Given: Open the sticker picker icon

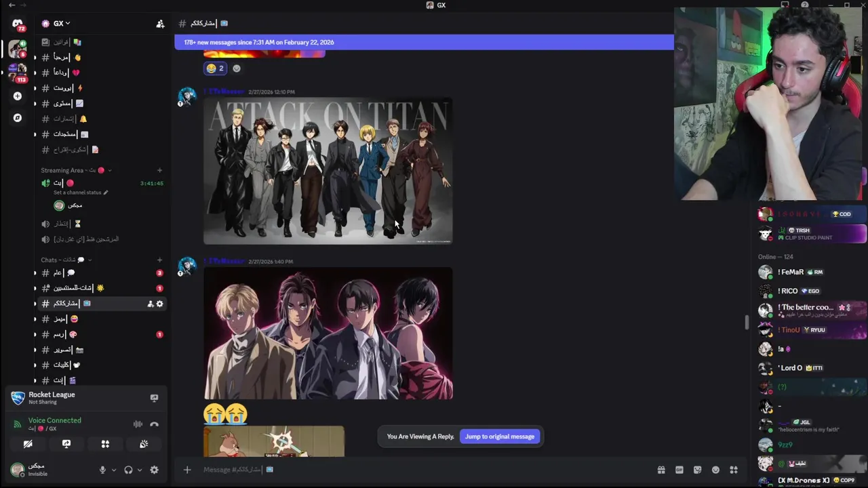Looking at the screenshot, I should (x=697, y=470).
